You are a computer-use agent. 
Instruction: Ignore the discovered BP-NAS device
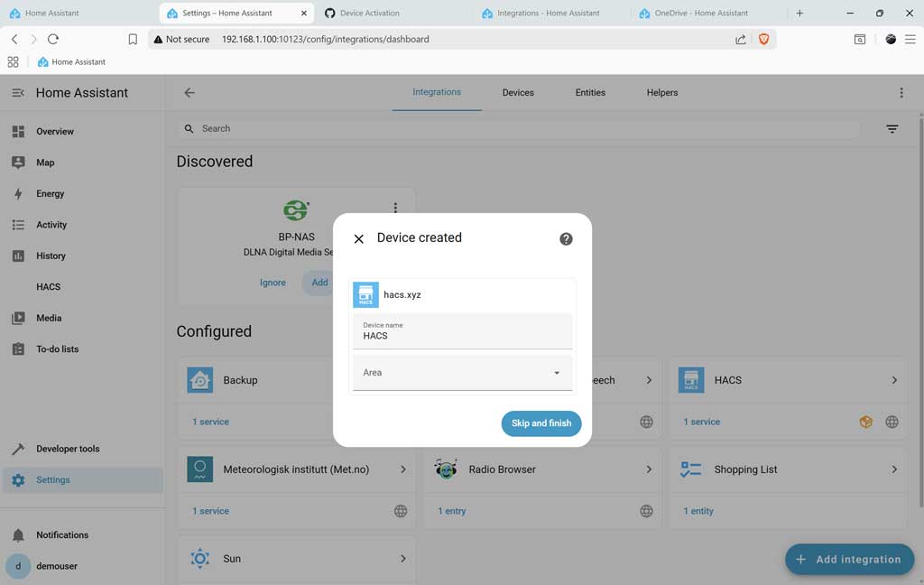coord(273,283)
